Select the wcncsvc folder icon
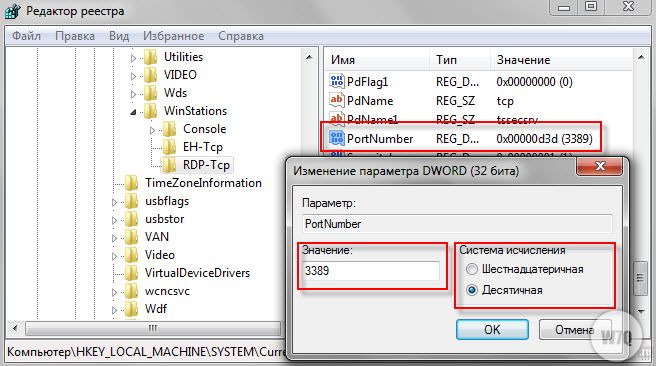The width and height of the screenshot is (656, 366). [132, 291]
